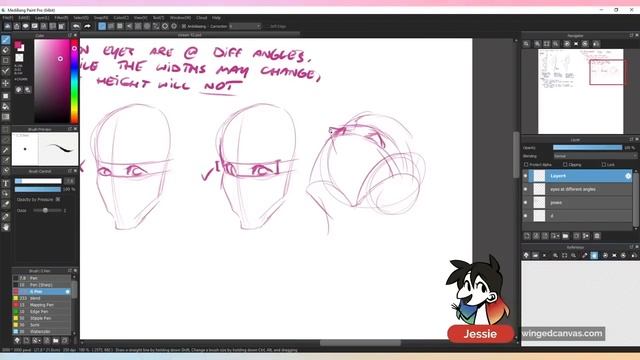Zoom in using Navigator magnifier icon
Screen dimensions: 640x360
[538, 44]
